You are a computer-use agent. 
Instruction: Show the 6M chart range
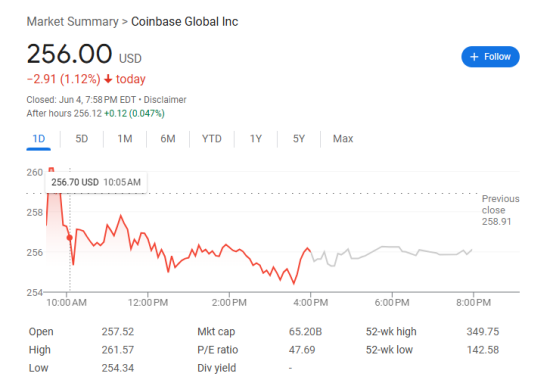[168, 139]
